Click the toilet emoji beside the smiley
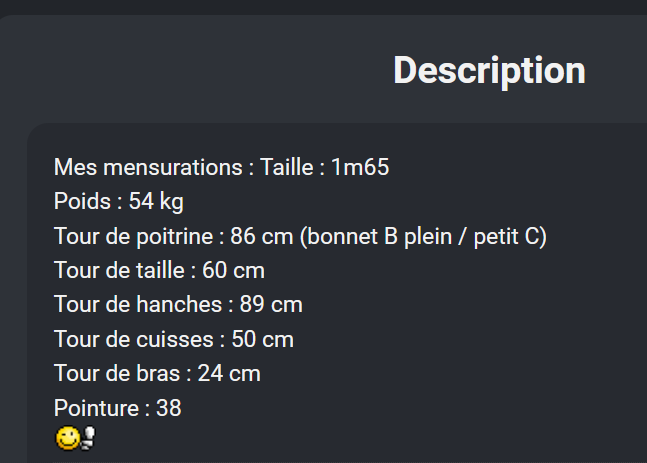Image resolution: width=647 pixels, height=463 pixels. point(88,438)
